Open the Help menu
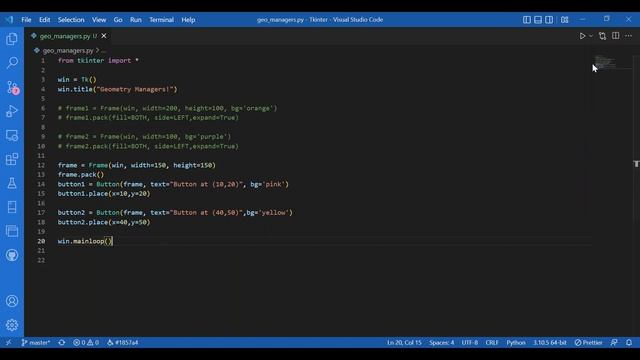This screenshot has width=640, height=360. (x=188, y=20)
